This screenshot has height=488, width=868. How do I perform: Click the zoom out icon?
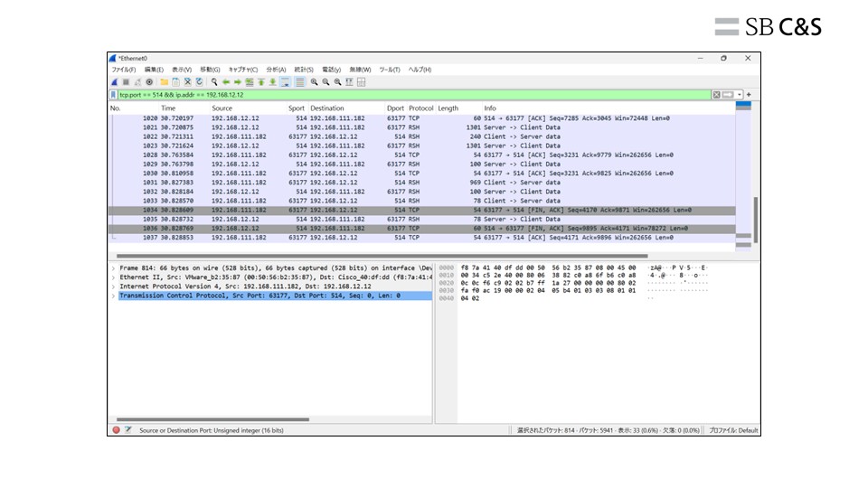coord(325,82)
